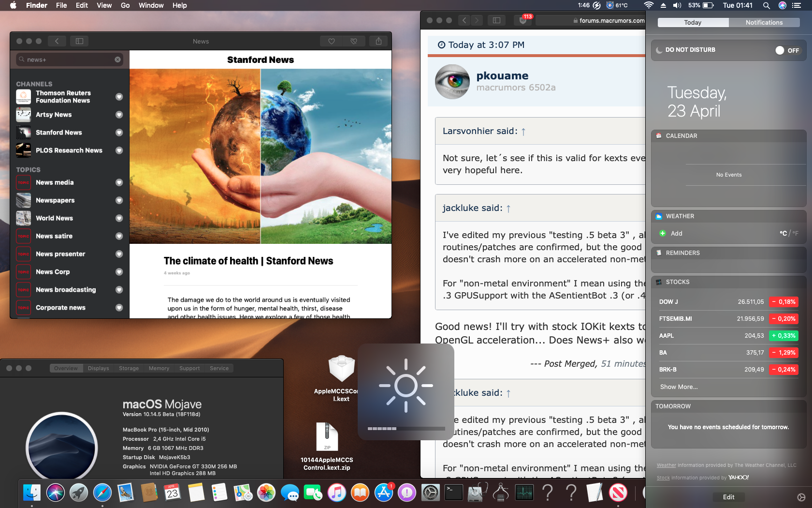Expand the Larsvonhier quote via its arrow
The height and width of the screenshot is (508, 812).
click(523, 132)
